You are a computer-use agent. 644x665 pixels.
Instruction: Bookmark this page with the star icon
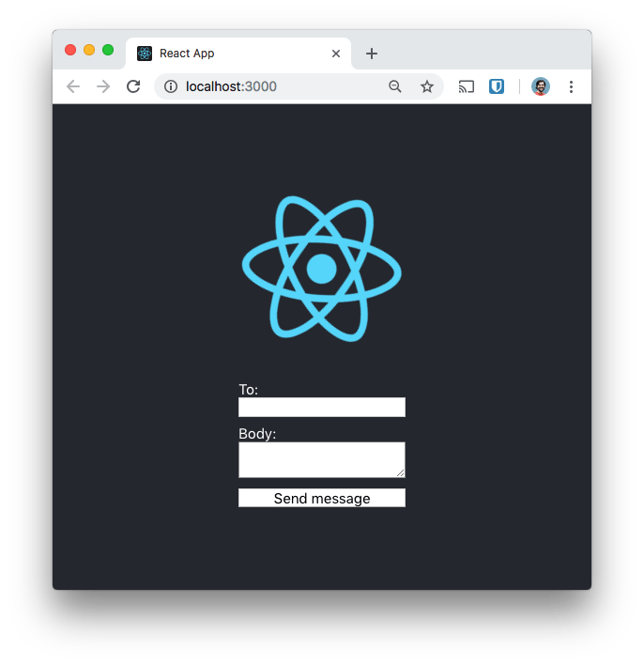point(427,86)
